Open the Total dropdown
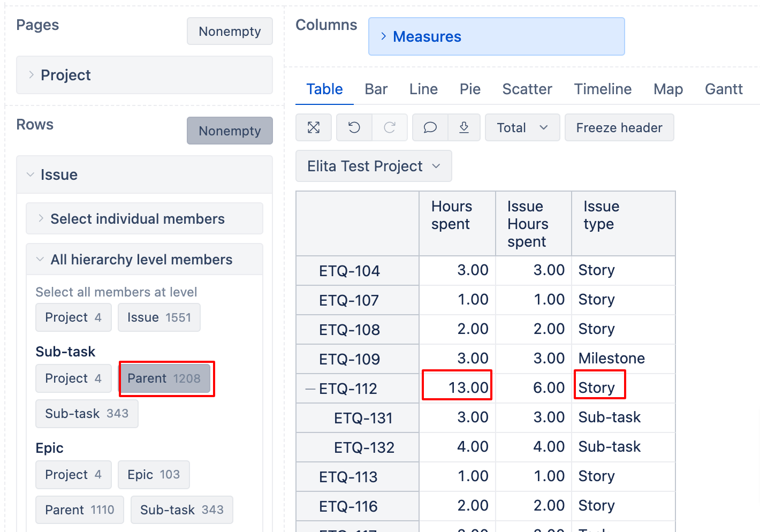This screenshot has height=532, width=760. [522, 127]
